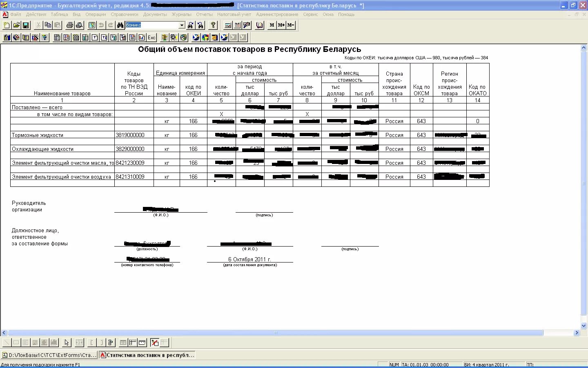The image size is (588, 368).
Task: Click the M memory button
Action: pyautogui.click(x=272, y=25)
